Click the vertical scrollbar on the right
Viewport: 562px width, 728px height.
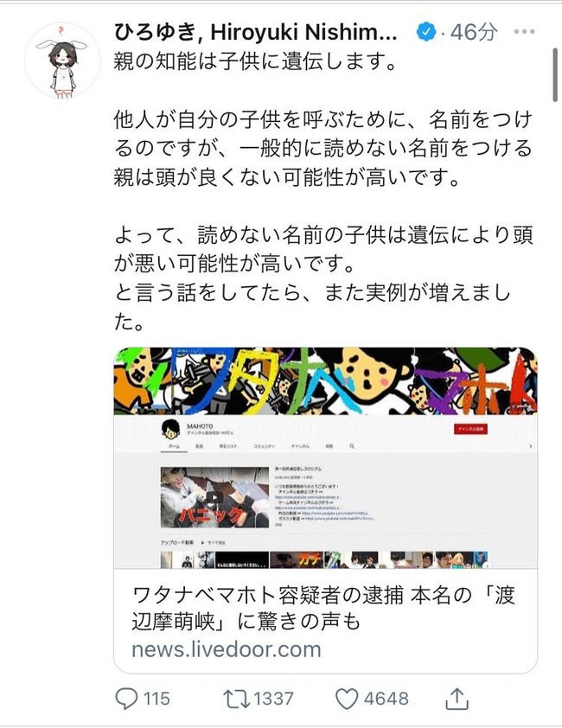[x=555, y=74]
